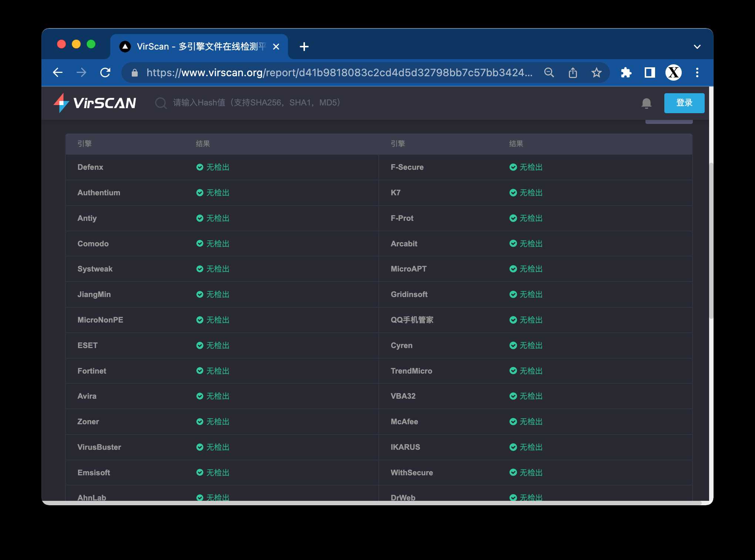Open the notification bell
The image size is (755, 560).
(646, 103)
